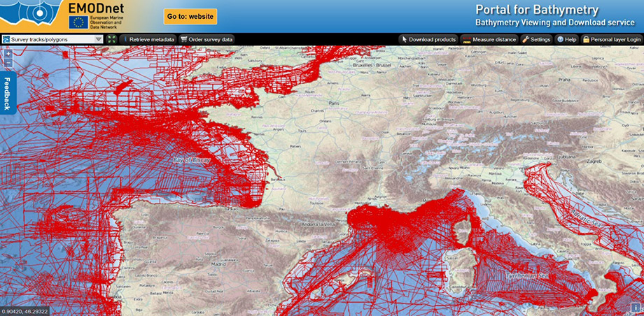Click the Tyrrhenian Sea map label
Screen dimensions: 644x316
click(x=526, y=276)
